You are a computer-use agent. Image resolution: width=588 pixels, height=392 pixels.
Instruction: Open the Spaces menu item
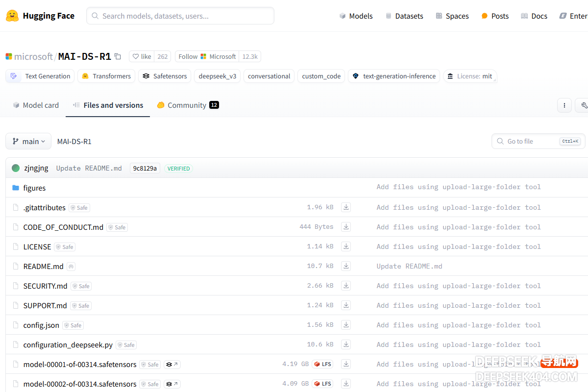coord(452,16)
